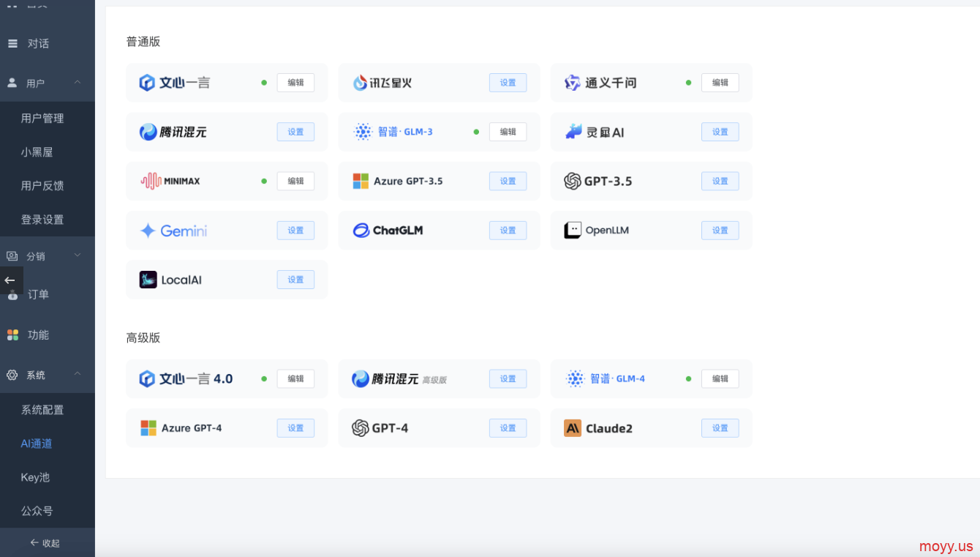The height and width of the screenshot is (557, 980).
Task: Click the 通义千问 logo icon
Action: (573, 83)
